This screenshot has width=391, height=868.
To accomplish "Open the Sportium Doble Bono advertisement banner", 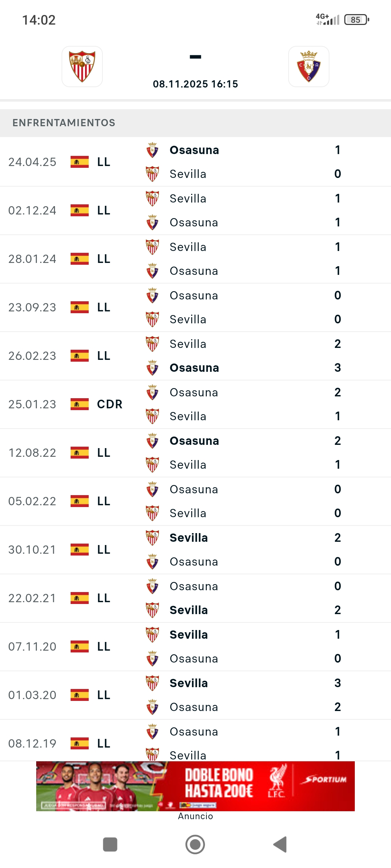I will [x=195, y=786].
